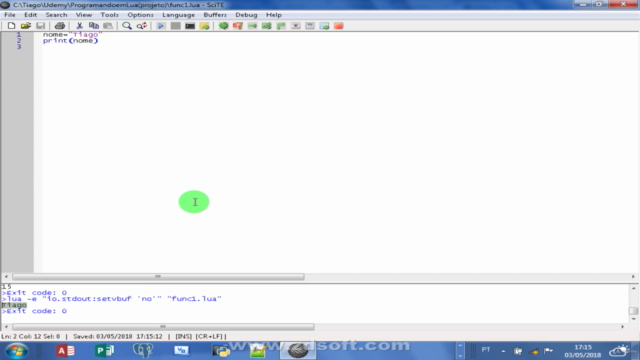Create a new file with the toolbar
The image size is (640, 360).
11,26
